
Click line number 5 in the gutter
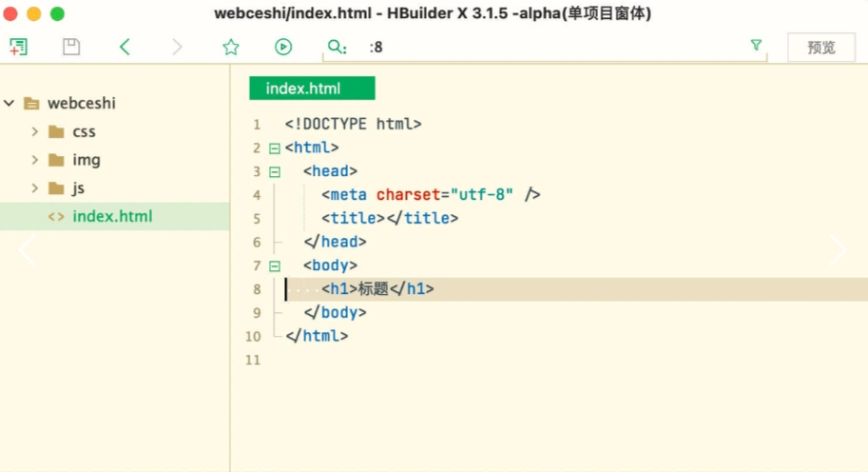tap(256, 219)
